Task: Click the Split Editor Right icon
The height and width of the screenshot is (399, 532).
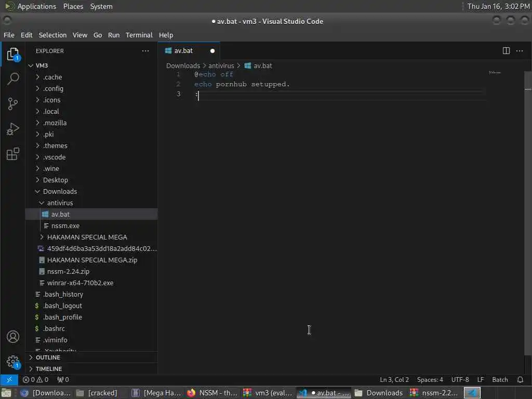Action: point(506,51)
